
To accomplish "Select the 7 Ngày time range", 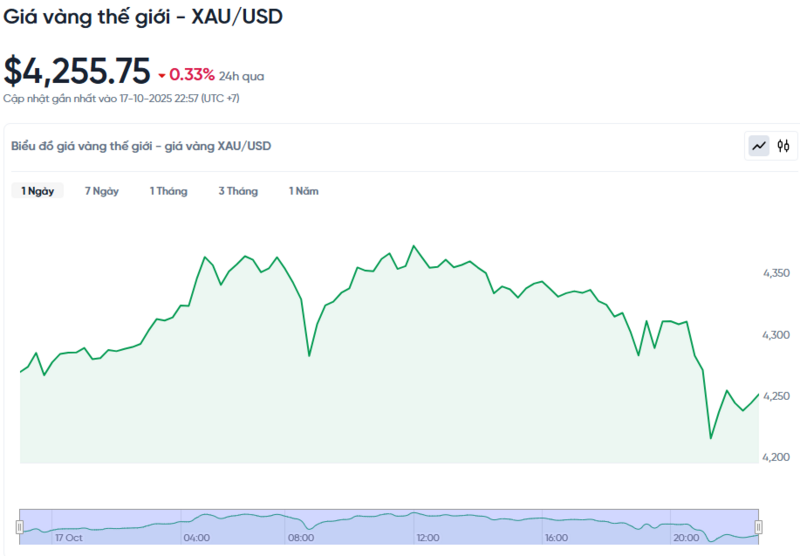I will click(101, 191).
